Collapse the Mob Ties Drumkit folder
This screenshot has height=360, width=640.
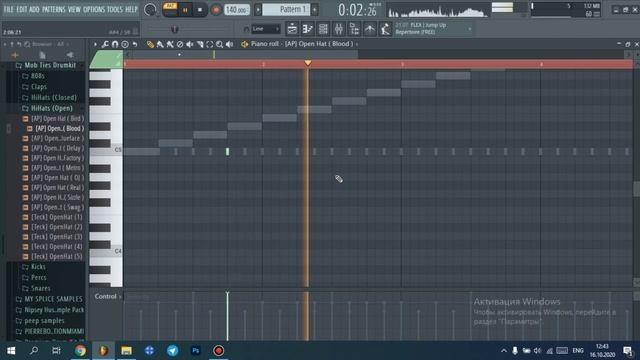50,65
